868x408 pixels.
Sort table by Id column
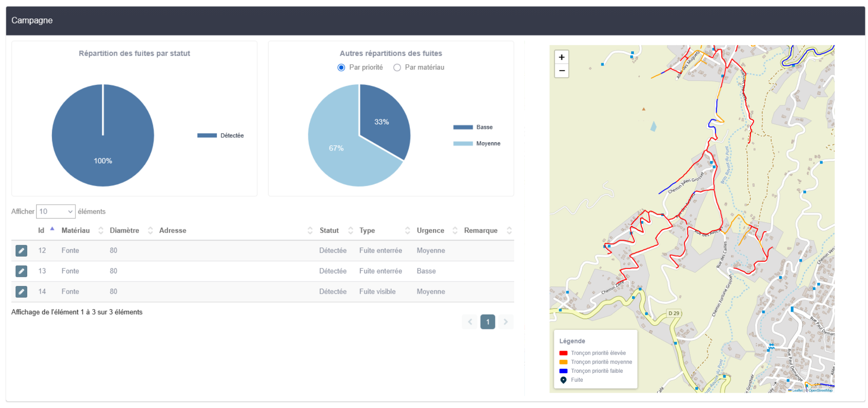click(46, 230)
